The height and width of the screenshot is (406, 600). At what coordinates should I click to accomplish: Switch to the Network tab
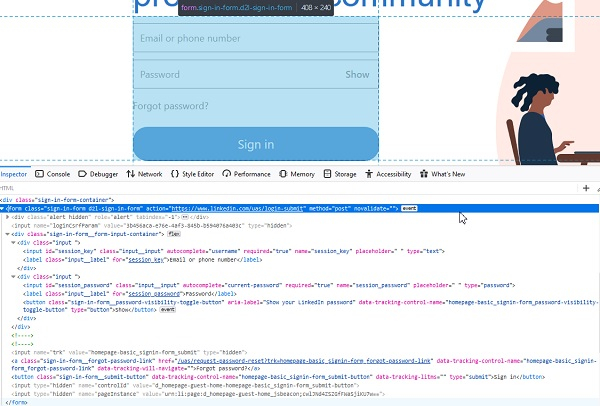pyautogui.click(x=144, y=174)
